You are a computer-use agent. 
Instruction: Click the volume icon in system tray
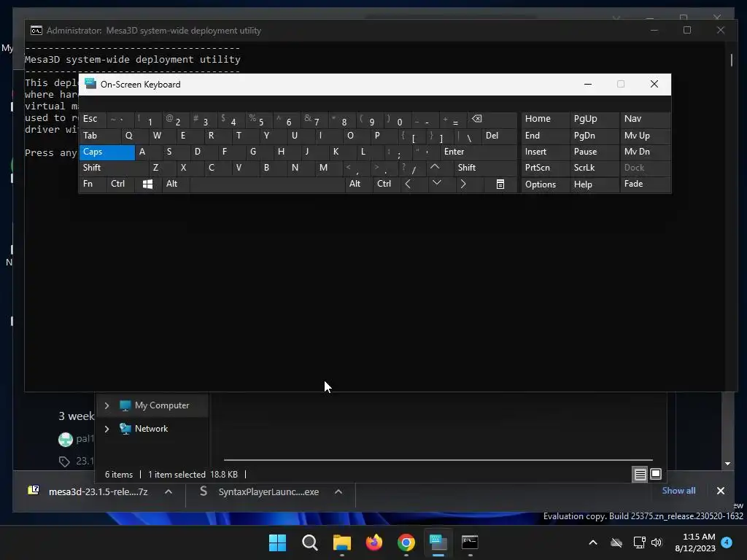657,542
